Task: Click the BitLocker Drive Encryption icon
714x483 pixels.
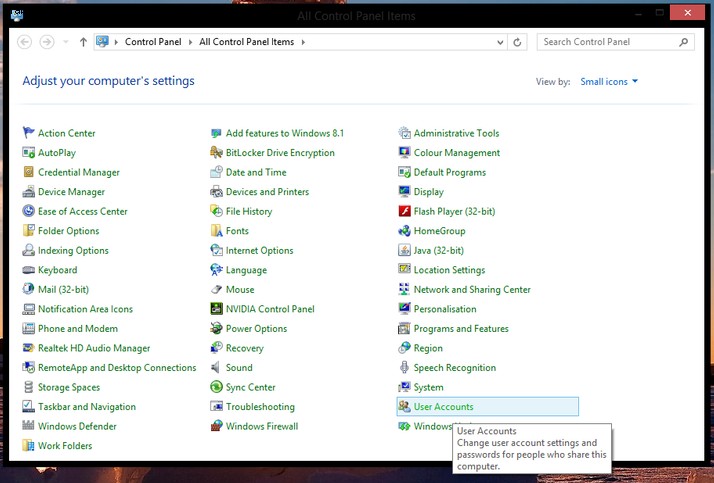Action: (x=216, y=153)
